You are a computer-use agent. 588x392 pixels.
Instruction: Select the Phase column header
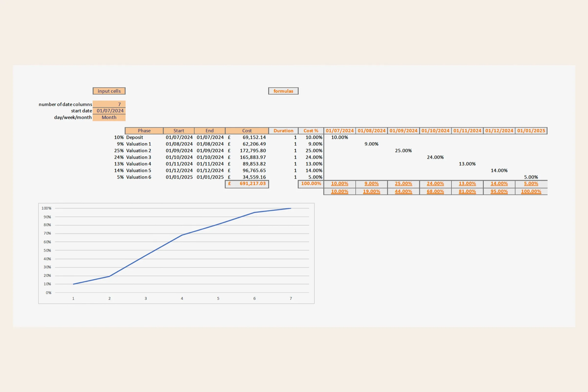(x=144, y=131)
